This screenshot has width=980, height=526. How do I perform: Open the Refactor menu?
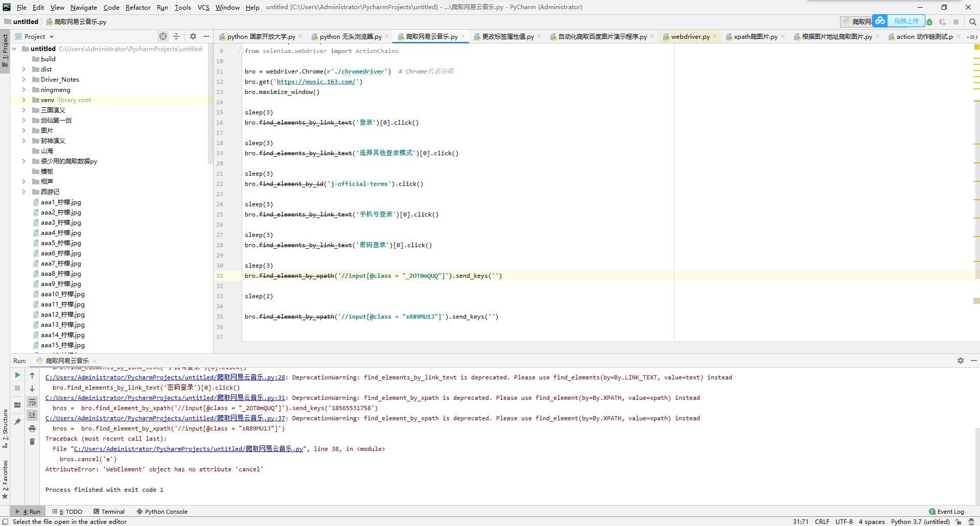click(x=137, y=7)
